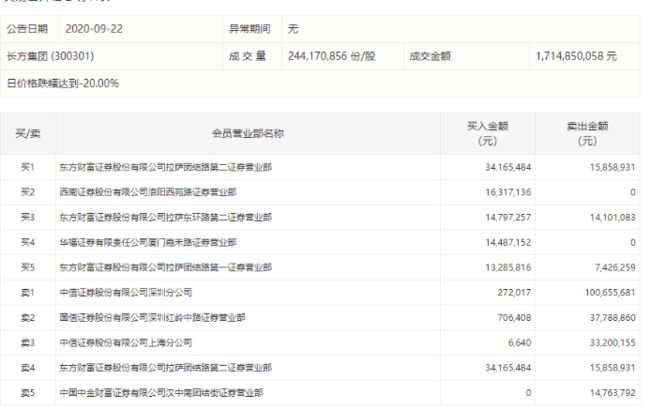The image size is (650, 410).
Task: Select 中信证券 深圳分公司 branch name
Action: tap(126, 293)
